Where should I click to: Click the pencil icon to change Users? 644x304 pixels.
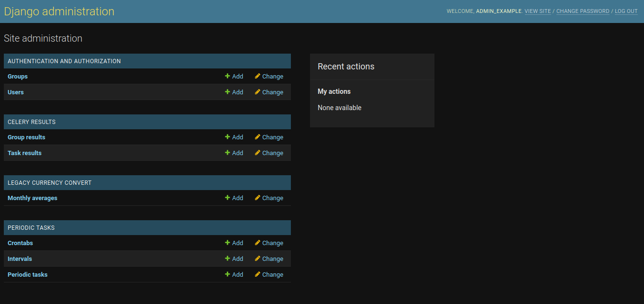point(257,92)
